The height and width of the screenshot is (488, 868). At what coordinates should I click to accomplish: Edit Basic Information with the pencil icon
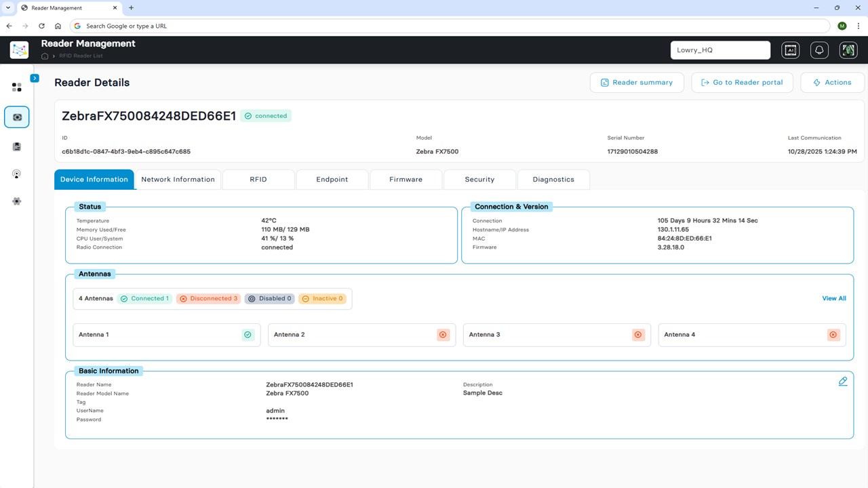pyautogui.click(x=843, y=382)
